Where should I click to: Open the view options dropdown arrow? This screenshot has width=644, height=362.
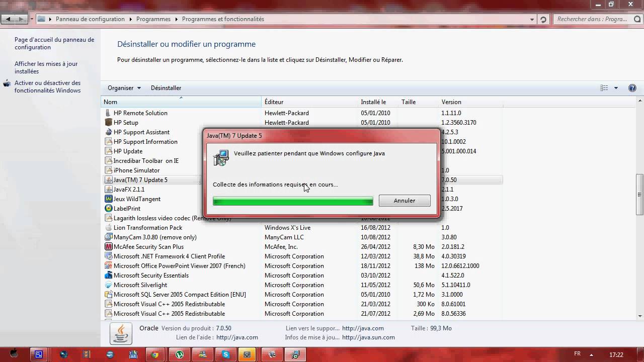pos(616,88)
